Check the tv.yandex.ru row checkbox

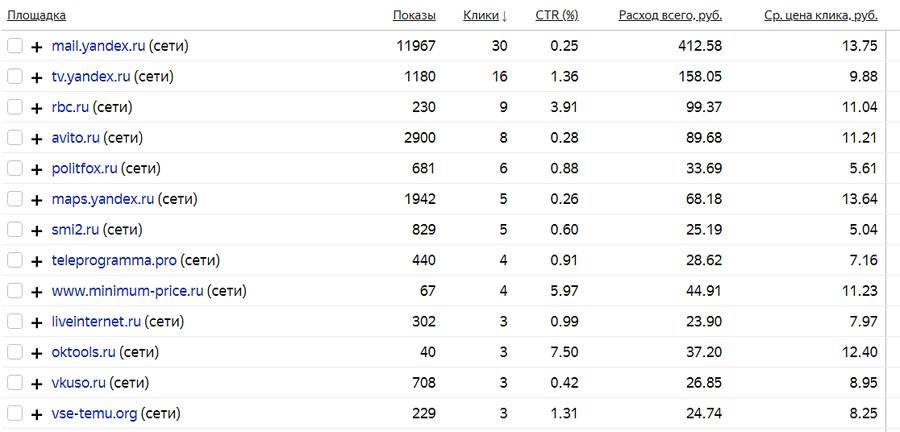pyautogui.click(x=14, y=77)
